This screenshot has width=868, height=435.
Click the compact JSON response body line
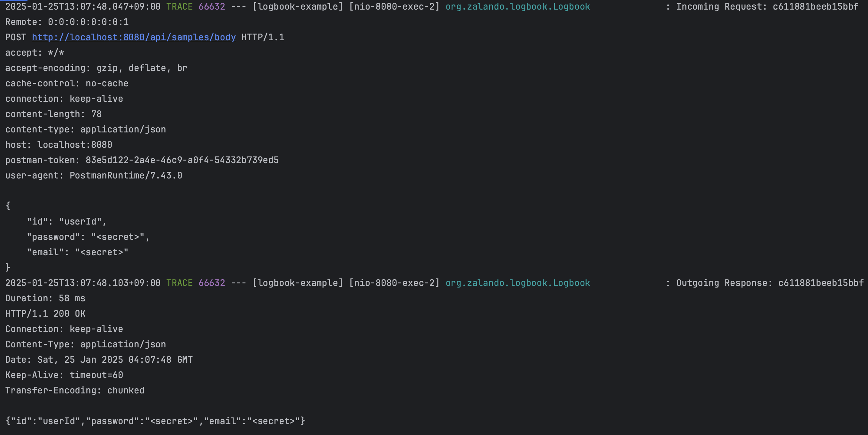[x=155, y=421]
